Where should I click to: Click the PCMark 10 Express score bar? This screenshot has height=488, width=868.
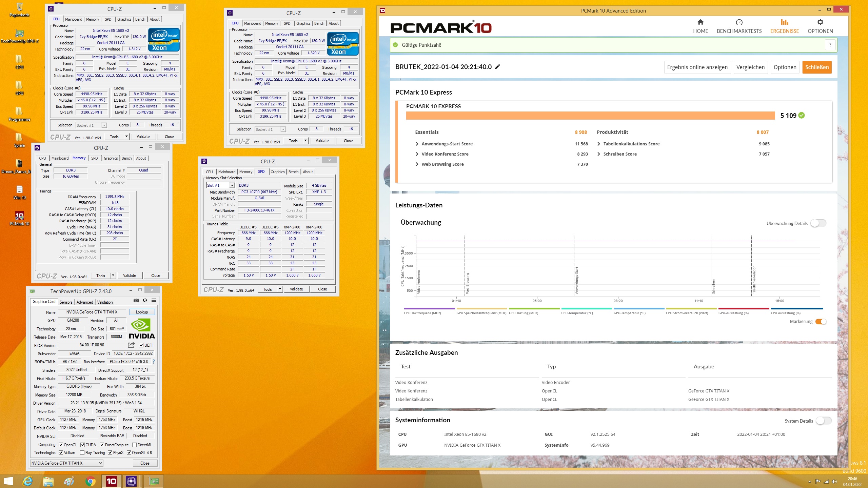pos(590,116)
